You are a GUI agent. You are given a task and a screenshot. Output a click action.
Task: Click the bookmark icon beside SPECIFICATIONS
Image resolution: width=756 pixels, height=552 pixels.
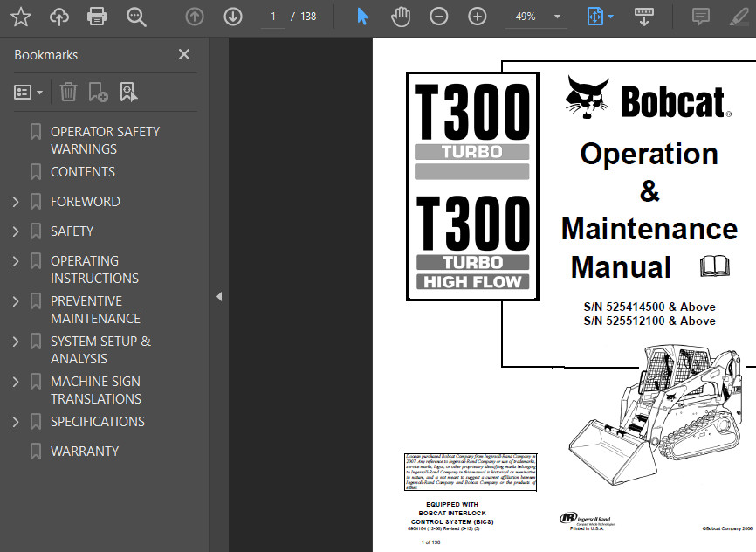click(36, 422)
